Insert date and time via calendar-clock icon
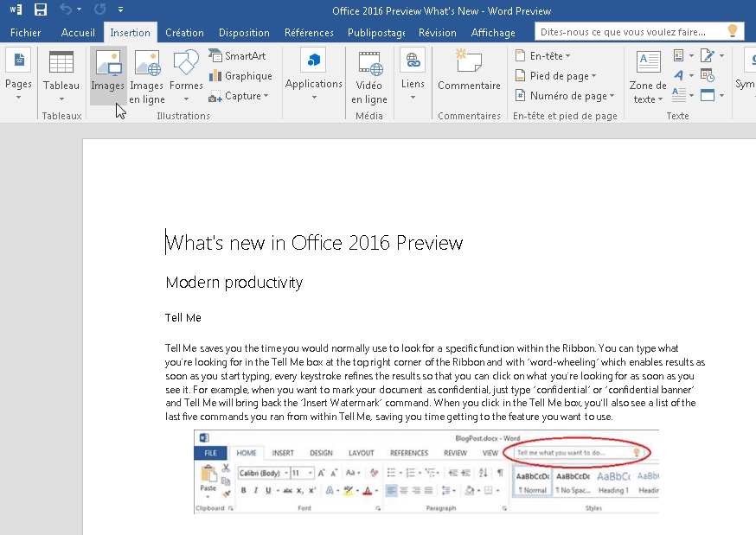Viewport: 756px width, 535px height. [x=708, y=75]
